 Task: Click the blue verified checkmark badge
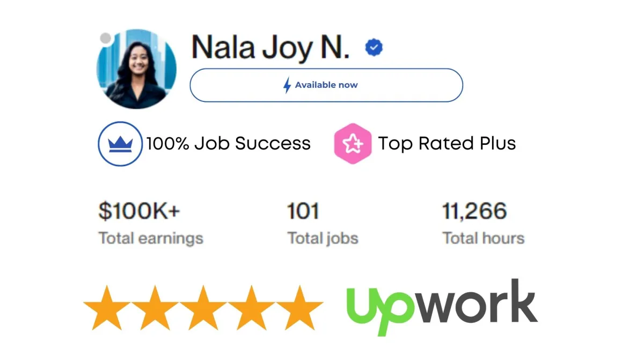(374, 48)
